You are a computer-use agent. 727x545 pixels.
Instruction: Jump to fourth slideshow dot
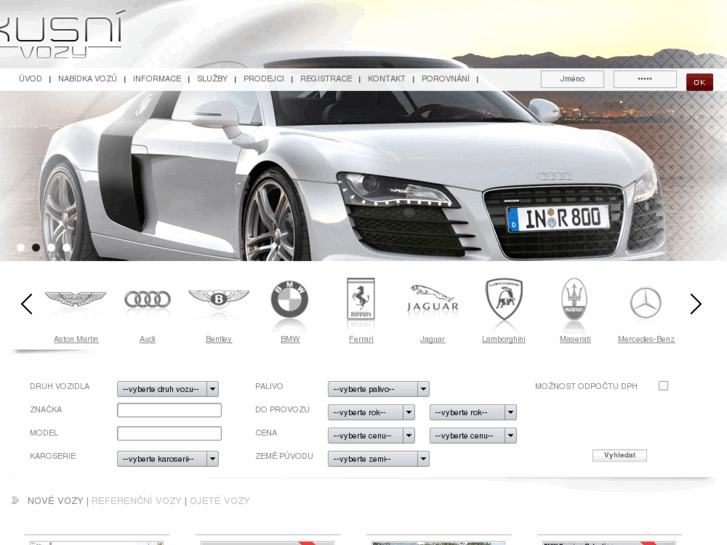[x=66, y=247]
